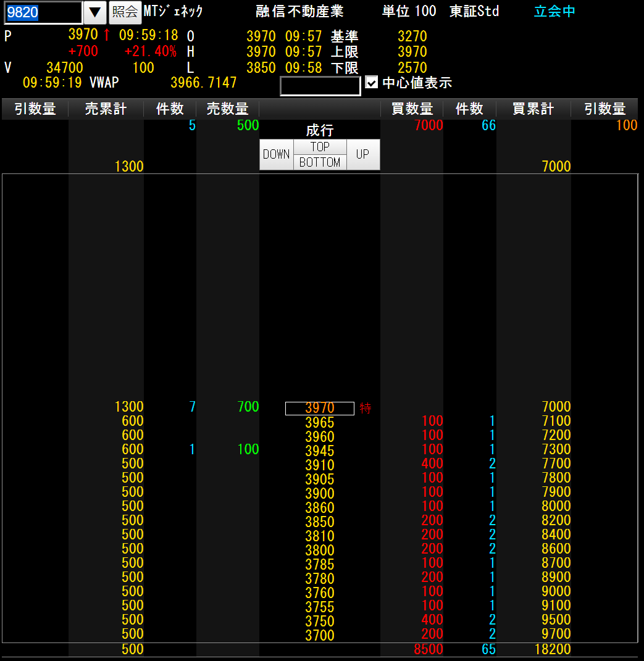Viewport: 644px width, 661px height.
Task: Click cumulative buy 7700 at 3910
Action: tap(556, 464)
